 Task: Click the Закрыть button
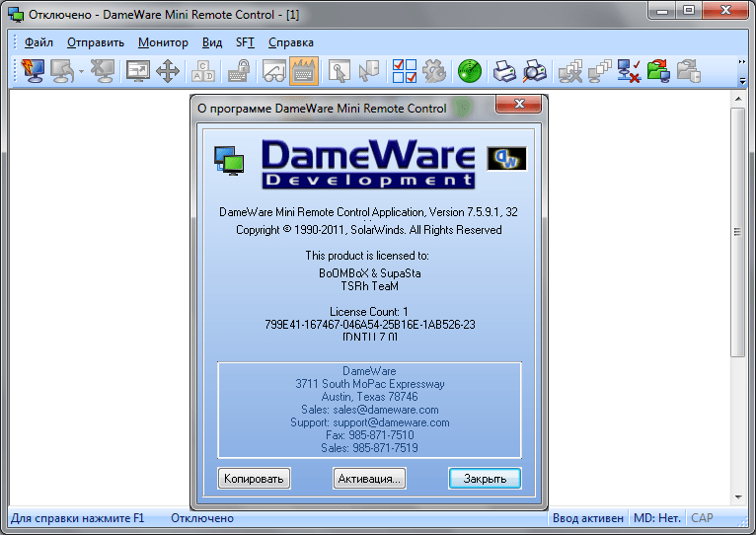pos(485,479)
